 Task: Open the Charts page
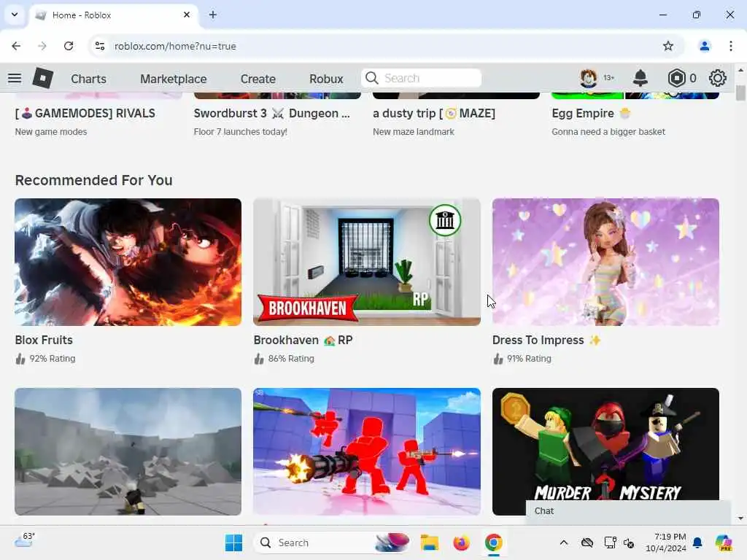88,79
